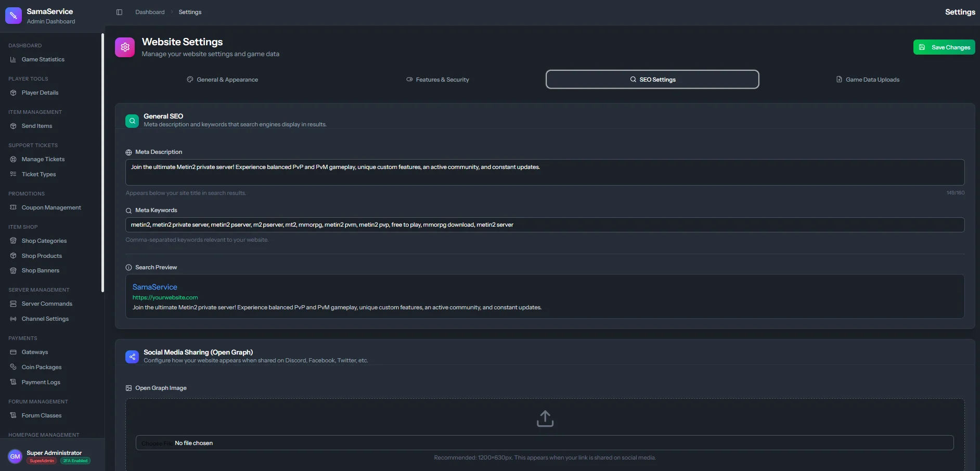Click the Payment Logs icon

pyautogui.click(x=13, y=382)
